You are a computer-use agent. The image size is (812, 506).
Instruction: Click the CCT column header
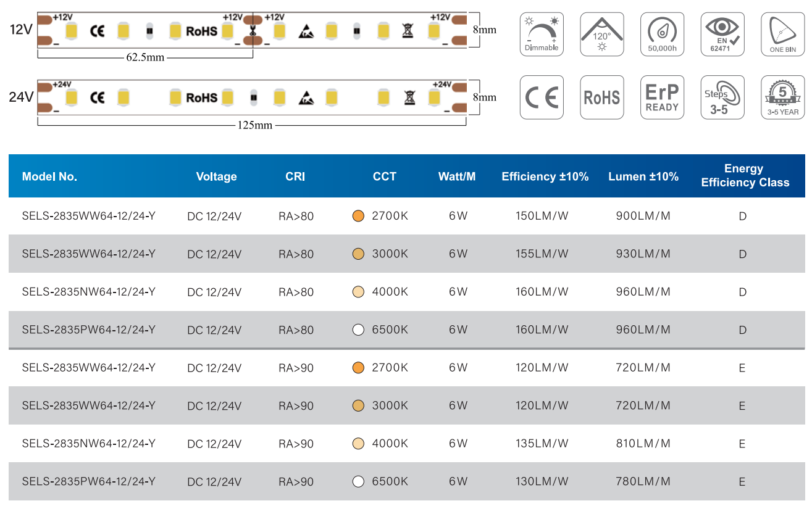(385, 176)
